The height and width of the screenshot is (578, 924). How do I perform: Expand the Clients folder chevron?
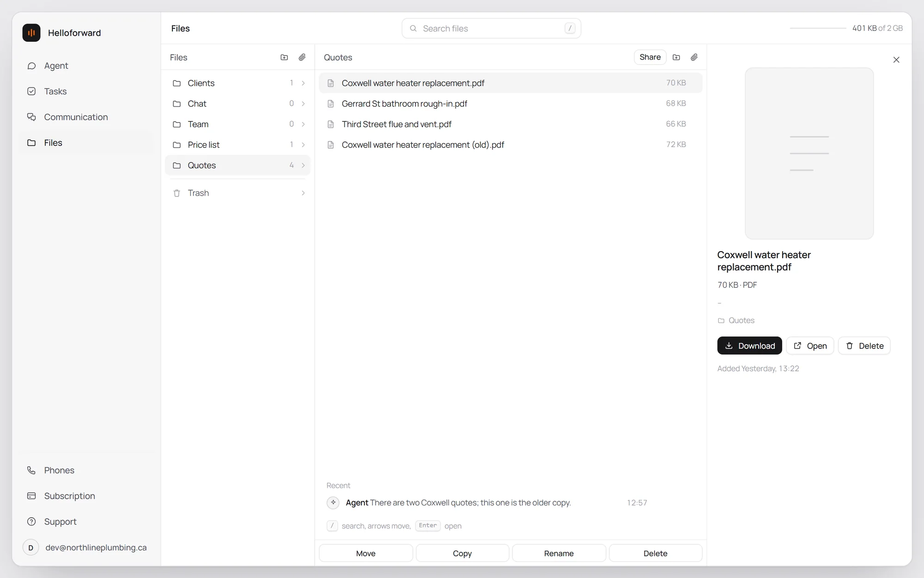[x=303, y=83]
